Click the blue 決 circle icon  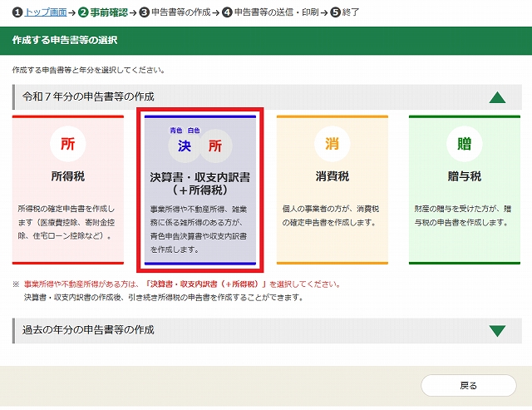tap(185, 146)
